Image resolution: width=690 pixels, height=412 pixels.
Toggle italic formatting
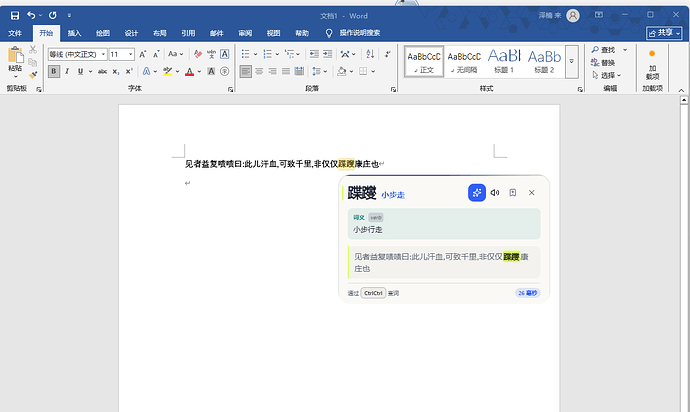(x=67, y=71)
